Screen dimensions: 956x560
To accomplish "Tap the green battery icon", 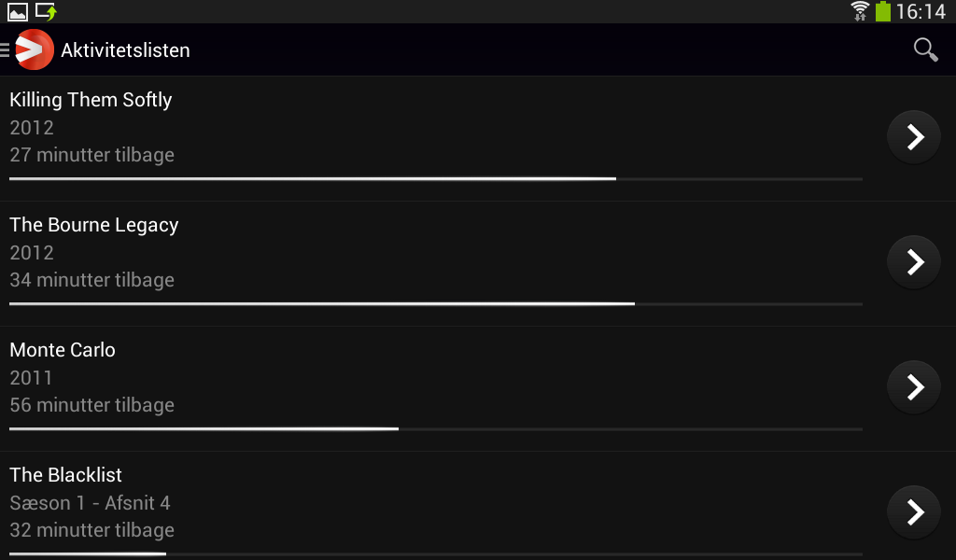I will point(882,11).
